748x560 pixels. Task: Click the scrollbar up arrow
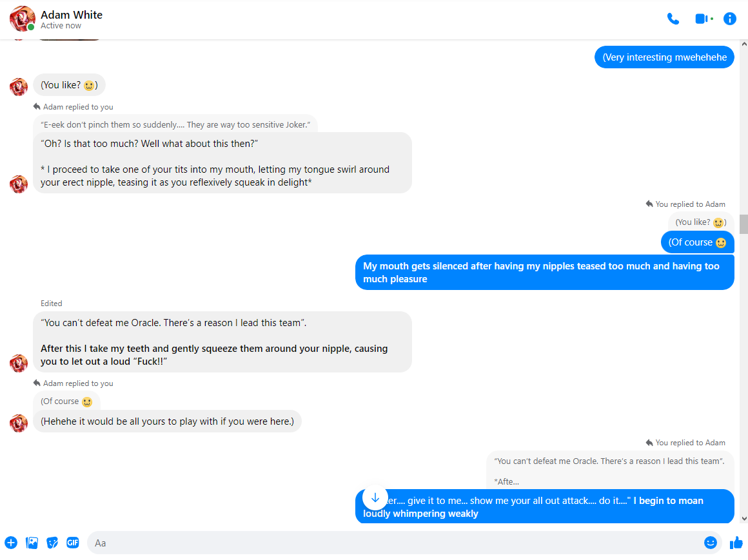click(x=743, y=44)
